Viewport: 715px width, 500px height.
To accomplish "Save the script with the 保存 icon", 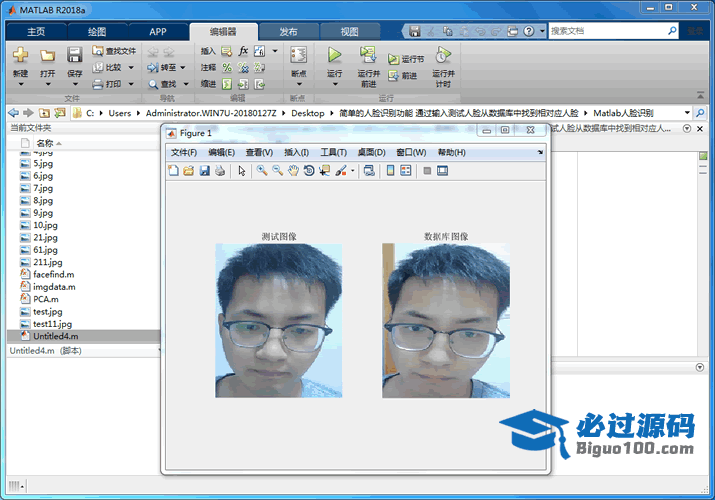I will [74, 55].
